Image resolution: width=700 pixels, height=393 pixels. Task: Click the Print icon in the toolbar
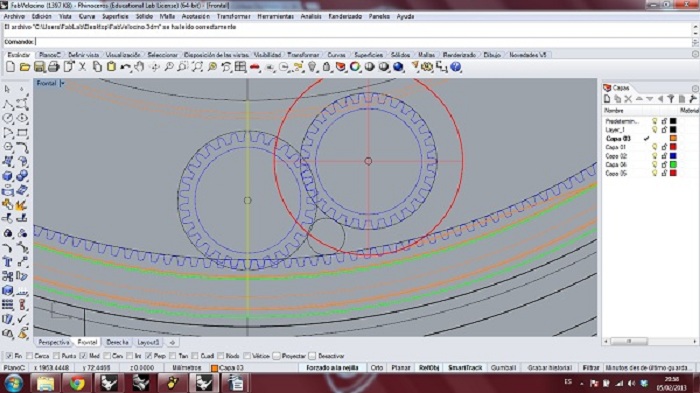tap(54, 67)
